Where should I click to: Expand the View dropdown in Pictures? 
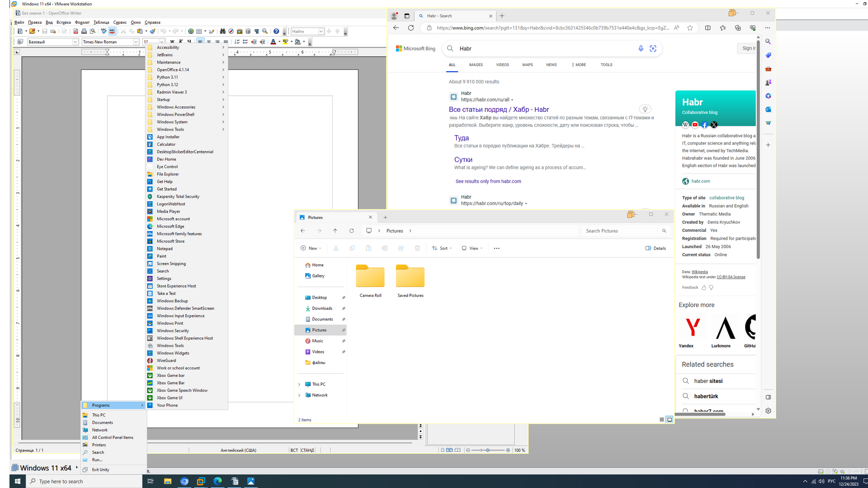tap(472, 248)
